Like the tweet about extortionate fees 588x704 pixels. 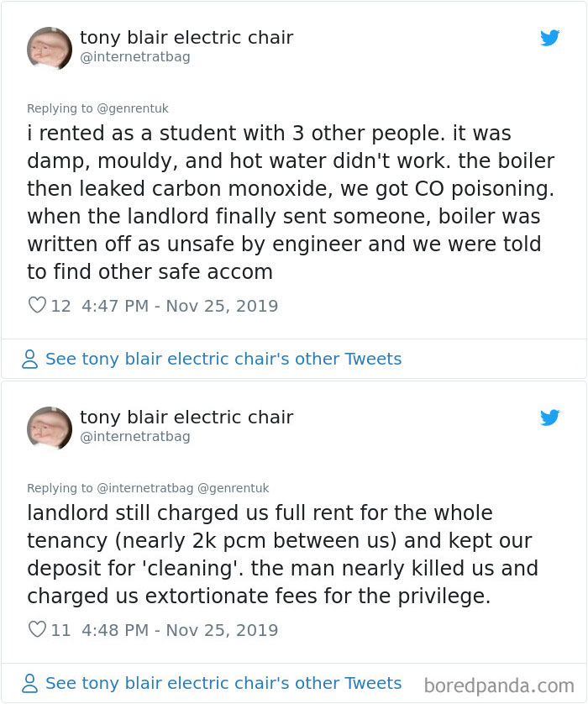click(x=36, y=628)
